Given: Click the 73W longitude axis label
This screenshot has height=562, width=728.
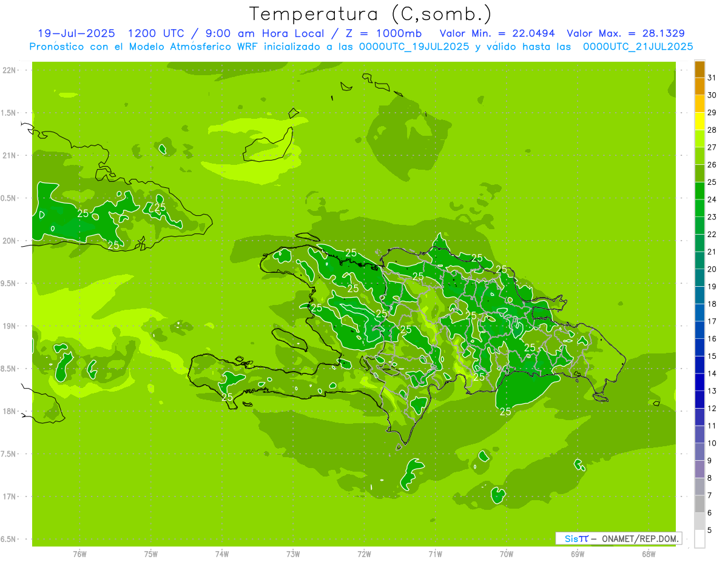Looking at the screenshot, I should [293, 554].
